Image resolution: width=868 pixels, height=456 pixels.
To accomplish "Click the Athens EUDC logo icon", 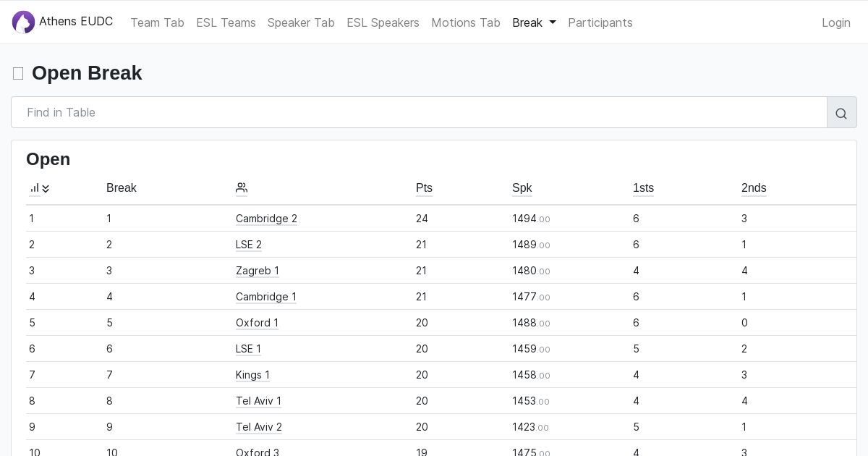I will pos(23,22).
